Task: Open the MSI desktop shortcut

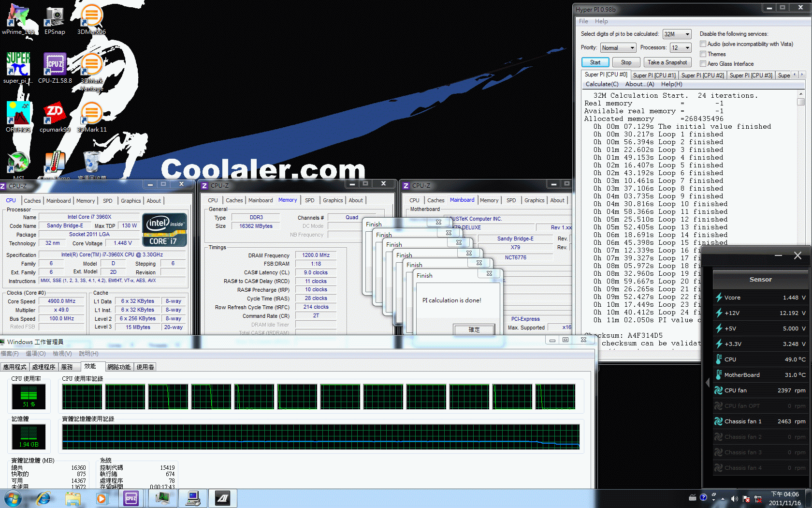Action: 18,165
